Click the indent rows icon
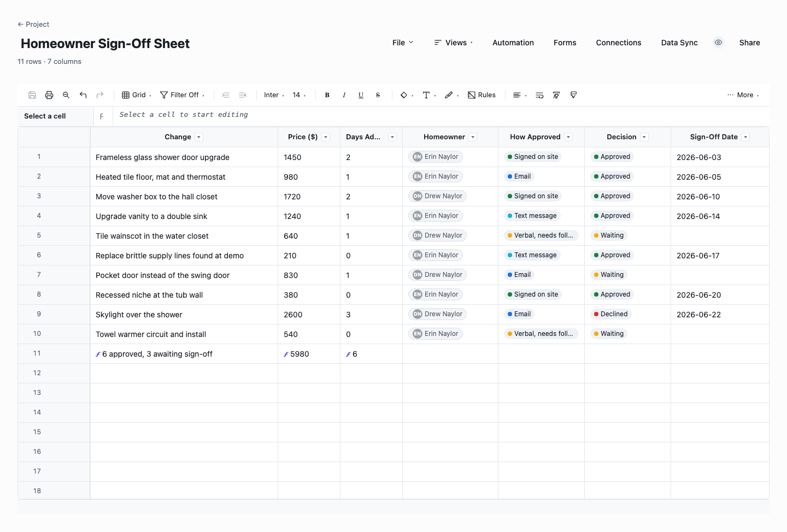Screen dimensions: 787x532 (x=226, y=95)
